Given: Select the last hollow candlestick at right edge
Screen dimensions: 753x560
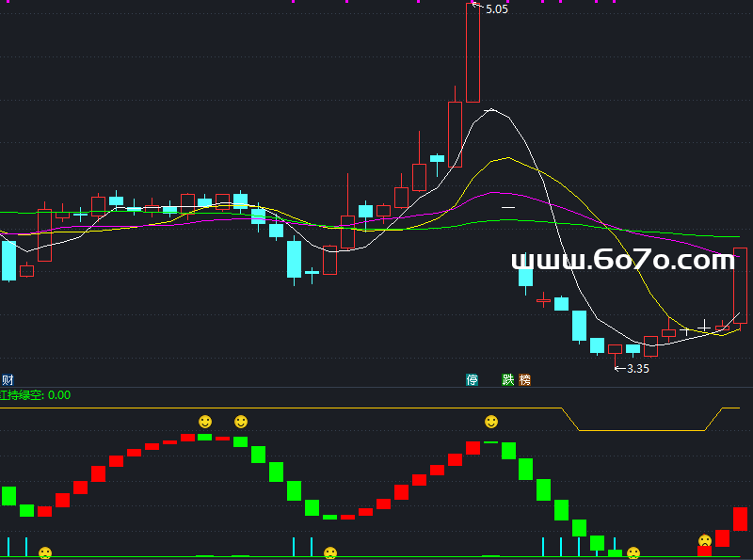Looking at the screenshot, I should pos(741,285).
